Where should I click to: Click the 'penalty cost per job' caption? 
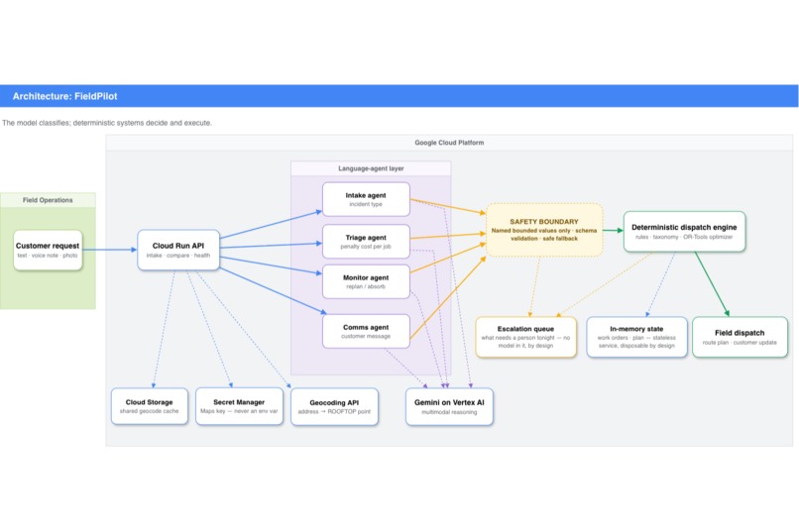[366, 247]
